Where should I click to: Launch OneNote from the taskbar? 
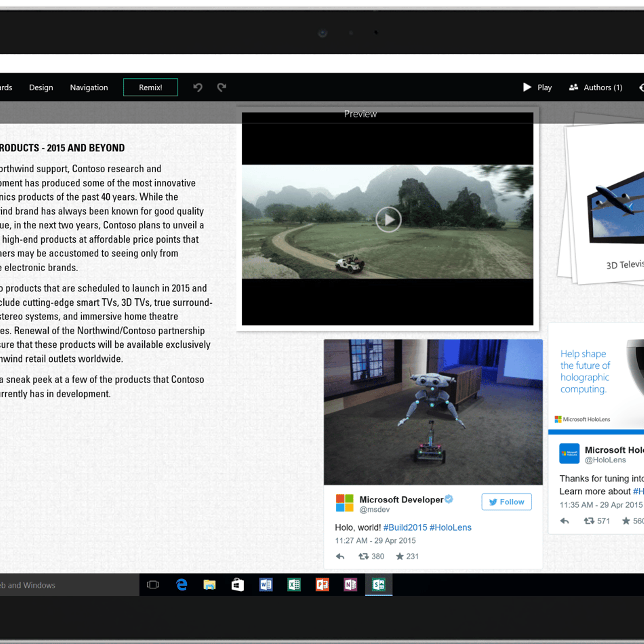coord(351,585)
